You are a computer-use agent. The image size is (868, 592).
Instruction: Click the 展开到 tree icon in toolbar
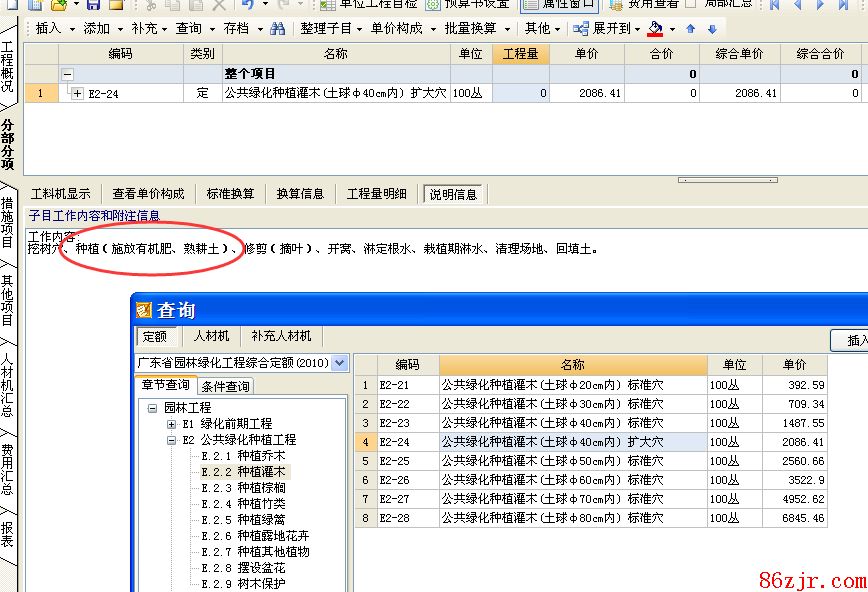tap(581, 29)
